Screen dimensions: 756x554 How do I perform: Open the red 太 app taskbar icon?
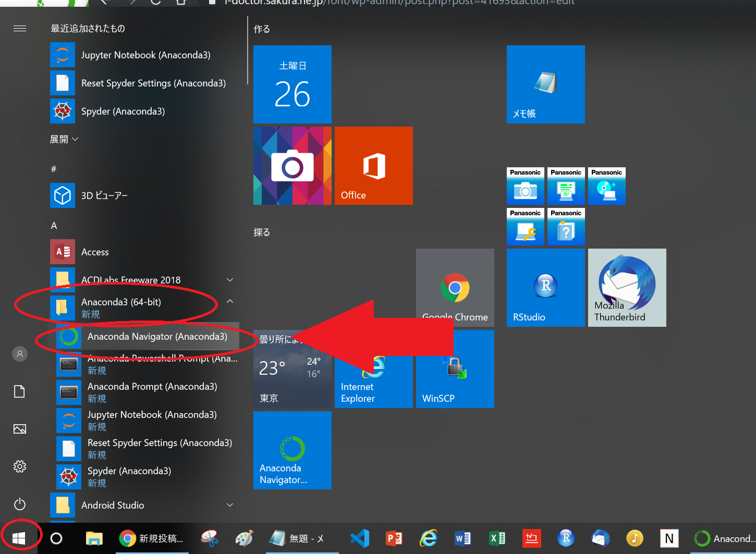[x=531, y=538]
